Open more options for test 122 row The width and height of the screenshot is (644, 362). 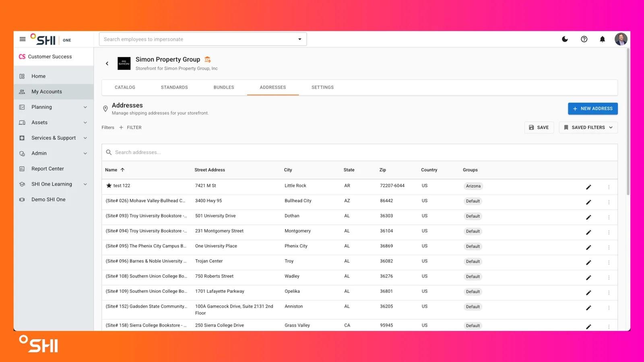609,187
